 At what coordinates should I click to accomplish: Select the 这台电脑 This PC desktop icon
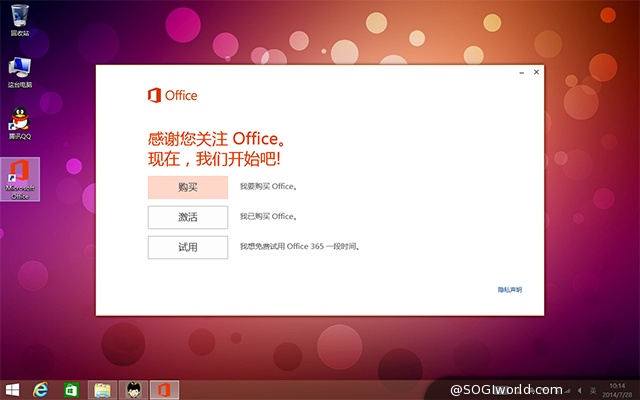click(20, 73)
